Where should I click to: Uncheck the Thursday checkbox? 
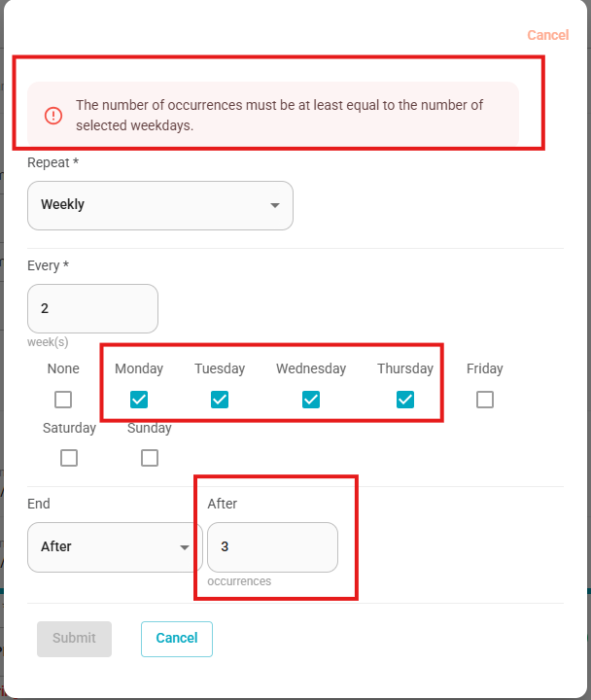(x=405, y=400)
